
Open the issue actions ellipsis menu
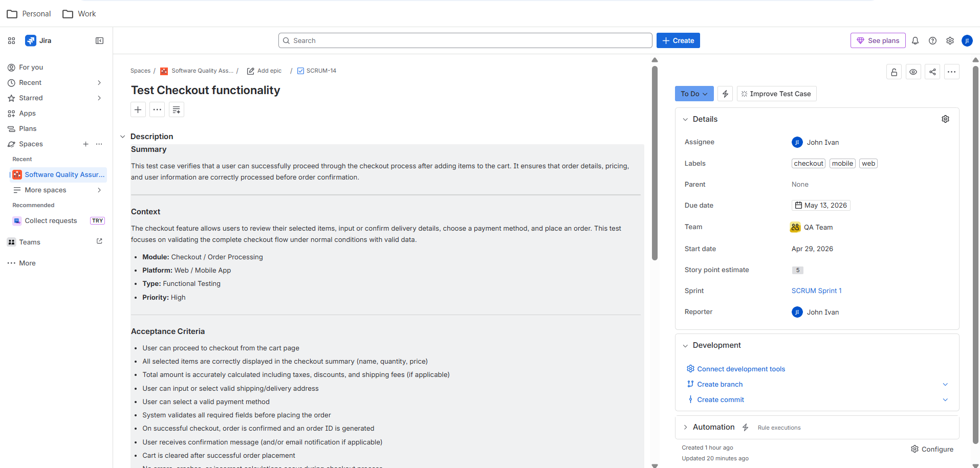[951, 72]
